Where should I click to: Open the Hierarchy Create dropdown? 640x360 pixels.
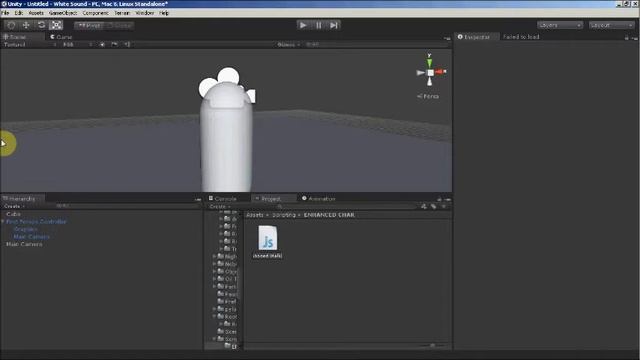(x=14, y=206)
